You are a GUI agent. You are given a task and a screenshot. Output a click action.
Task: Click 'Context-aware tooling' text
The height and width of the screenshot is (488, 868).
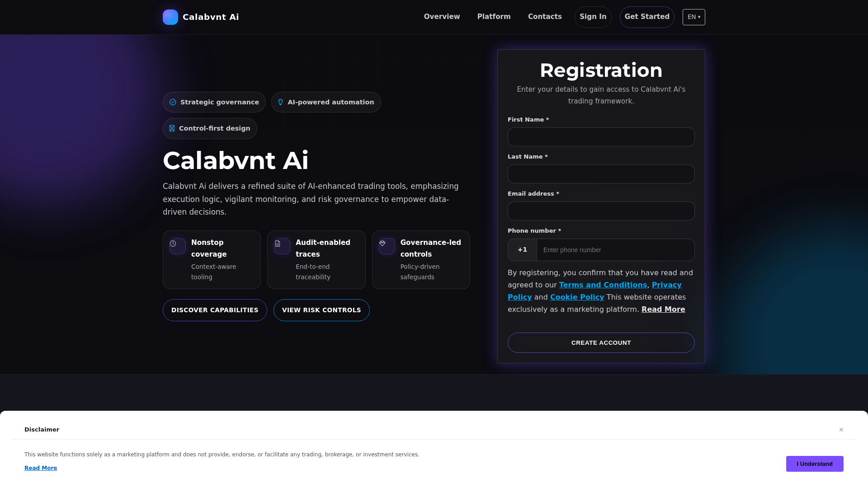click(x=213, y=272)
